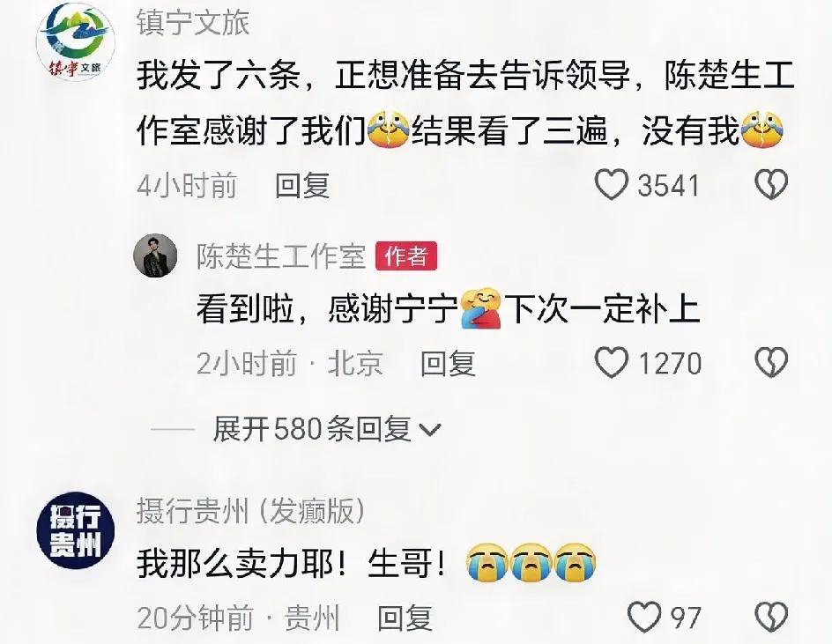Viewport: 832px width, 644px height.
Task: Open the 陈楚生工作室 username link
Action: click(x=281, y=256)
